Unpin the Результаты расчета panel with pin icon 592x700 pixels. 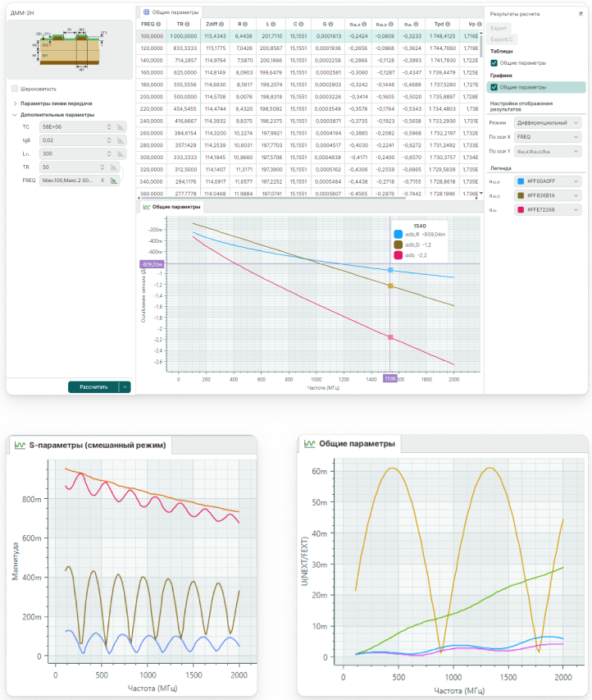click(x=581, y=14)
